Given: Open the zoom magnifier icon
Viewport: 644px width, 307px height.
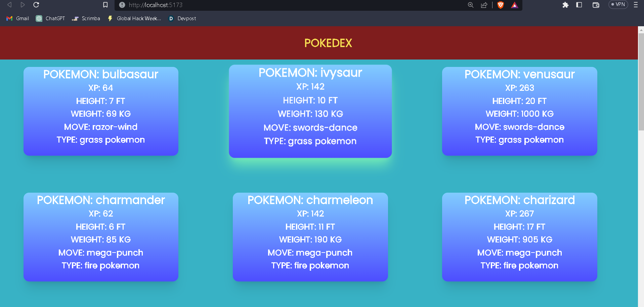Looking at the screenshot, I should (471, 5).
